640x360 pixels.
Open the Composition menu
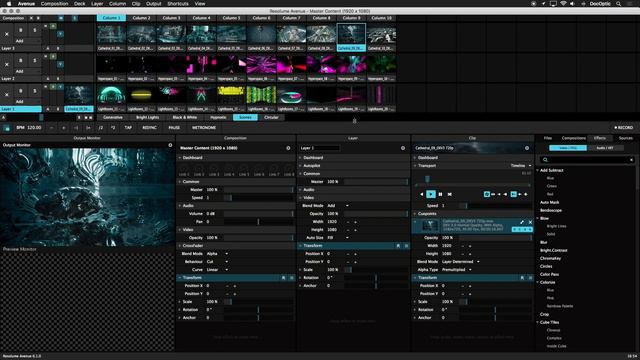click(54, 4)
